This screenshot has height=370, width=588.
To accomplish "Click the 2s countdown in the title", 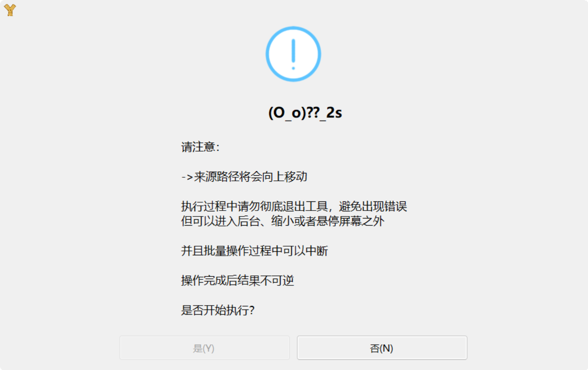I will click(x=334, y=113).
